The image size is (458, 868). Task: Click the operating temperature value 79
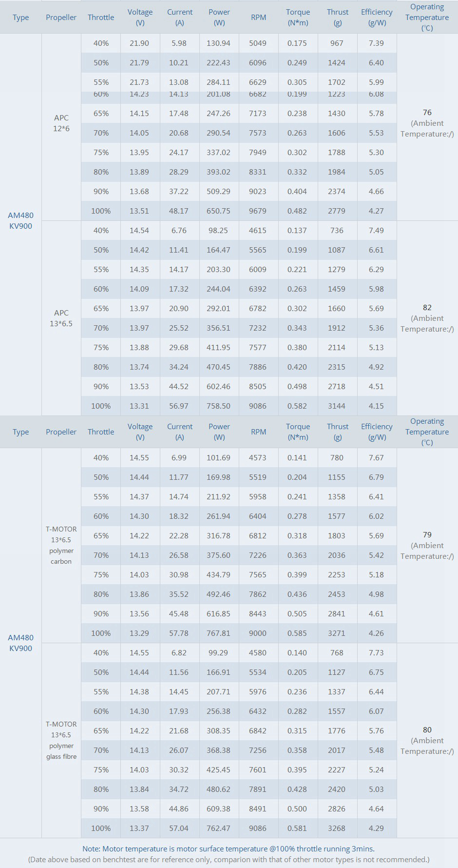[x=427, y=535]
